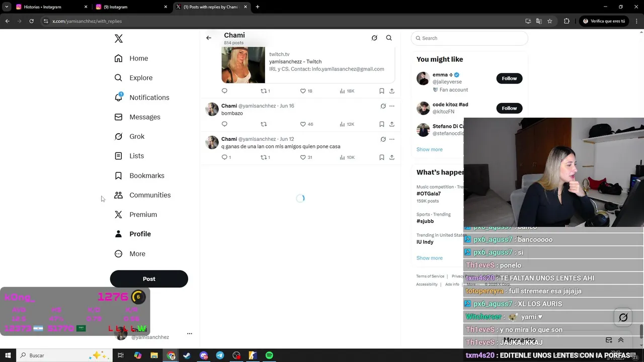The width and height of the screenshot is (644, 362).
Task: Open the #sjubb trending topic
Action: pyautogui.click(x=425, y=221)
